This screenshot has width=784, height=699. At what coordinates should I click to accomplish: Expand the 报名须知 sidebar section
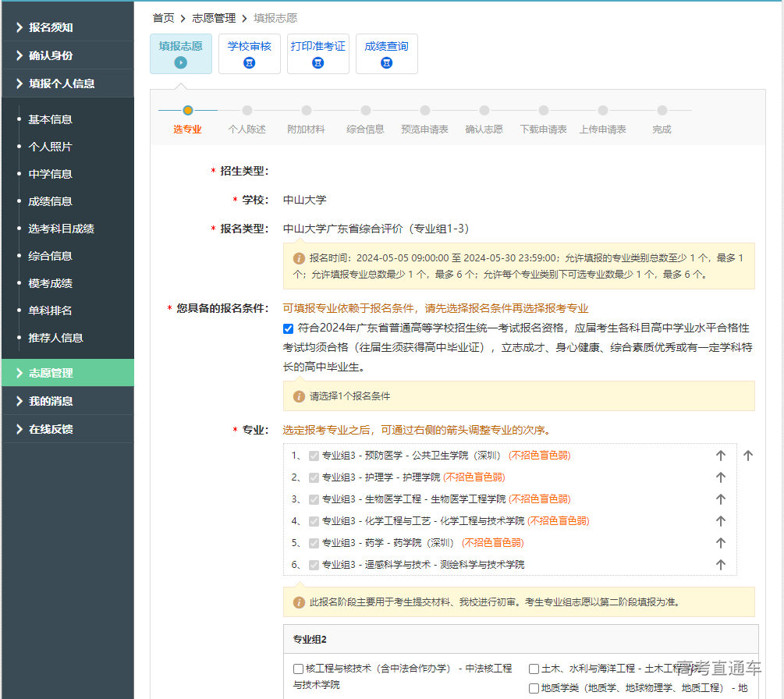pos(51,27)
